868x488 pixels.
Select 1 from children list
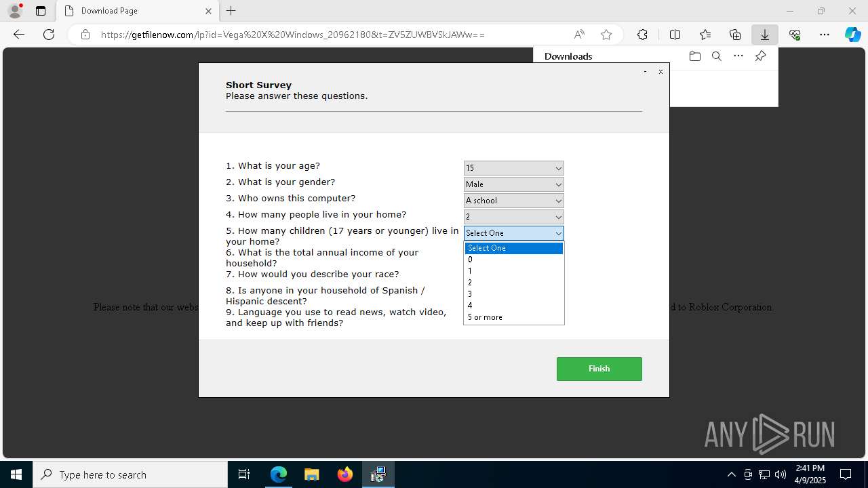click(514, 271)
